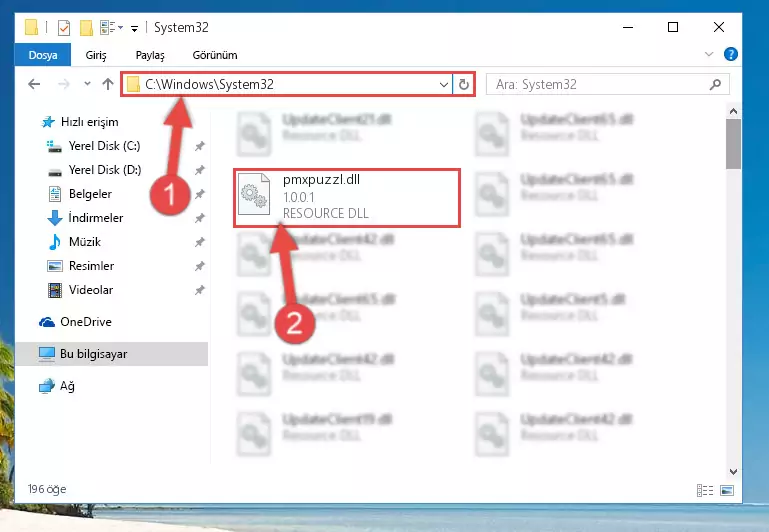Minimize the System32 window
The height and width of the screenshot is (532, 769).
coord(628,27)
